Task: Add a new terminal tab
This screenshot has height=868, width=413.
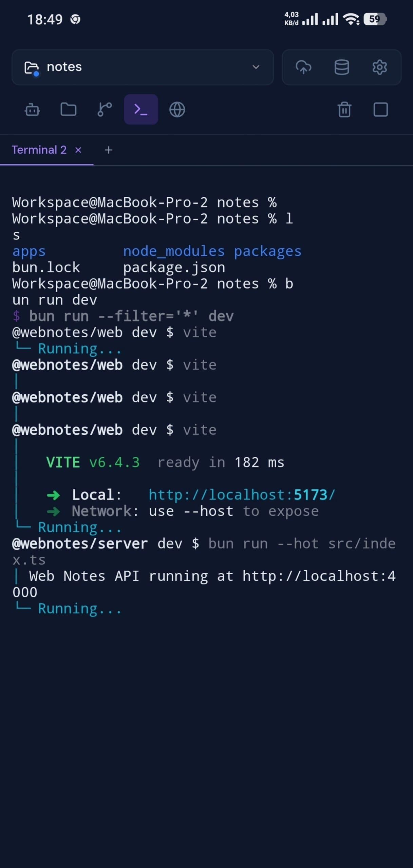Action: (108, 150)
